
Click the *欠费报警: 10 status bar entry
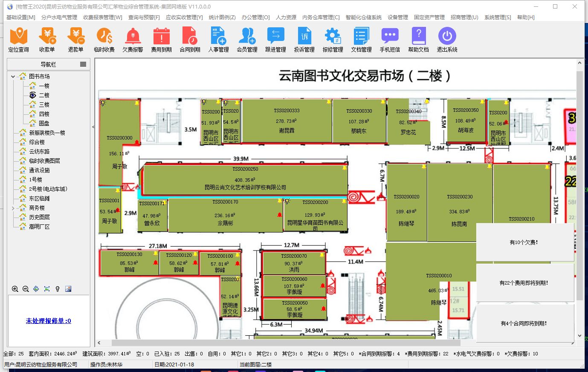click(x=521, y=354)
